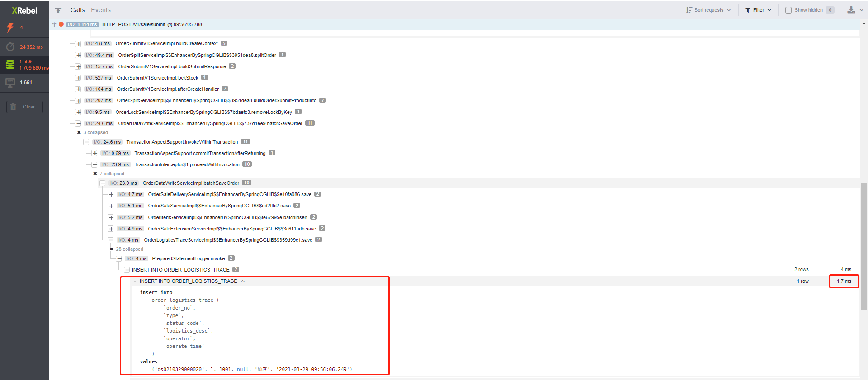Expand the buildSubmitResponse call node
Image resolution: width=868 pixels, height=380 pixels.
[x=78, y=66]
